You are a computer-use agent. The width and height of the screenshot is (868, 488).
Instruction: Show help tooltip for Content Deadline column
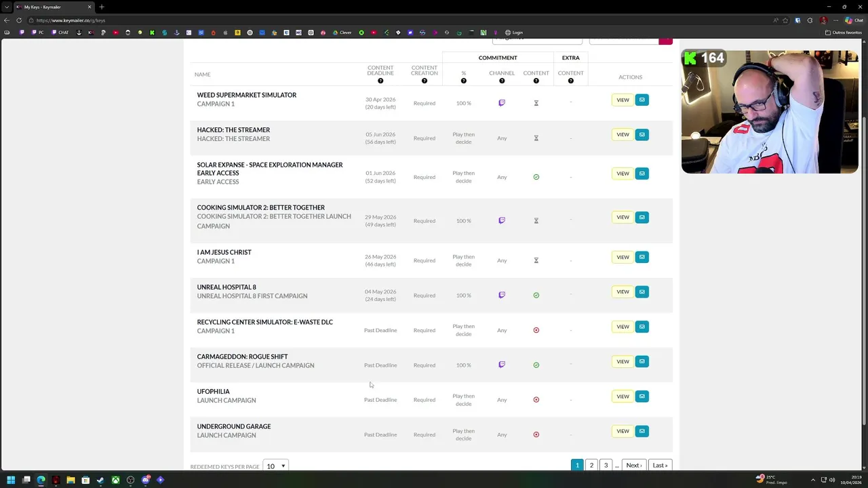[x=380, y=81]
